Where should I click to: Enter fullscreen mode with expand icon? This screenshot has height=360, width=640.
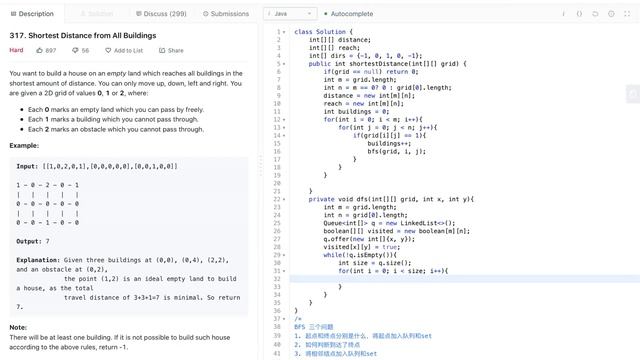(x=627, y=14)
